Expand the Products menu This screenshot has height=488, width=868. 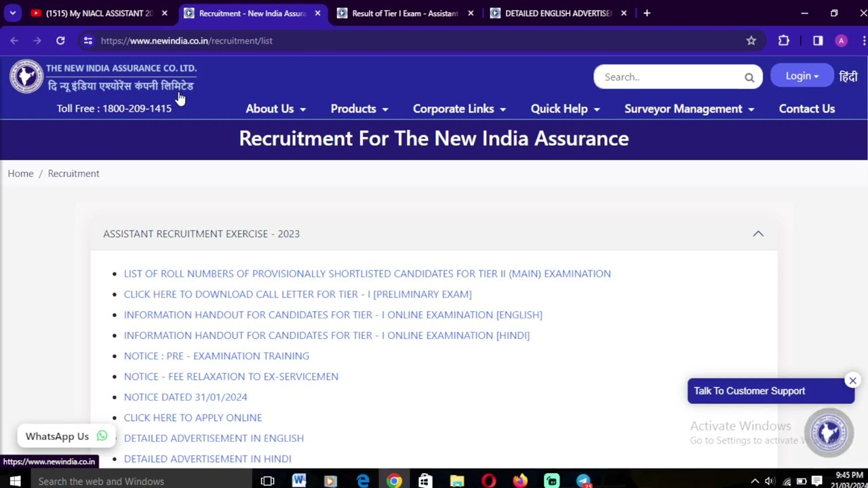(x=359, y=108)
